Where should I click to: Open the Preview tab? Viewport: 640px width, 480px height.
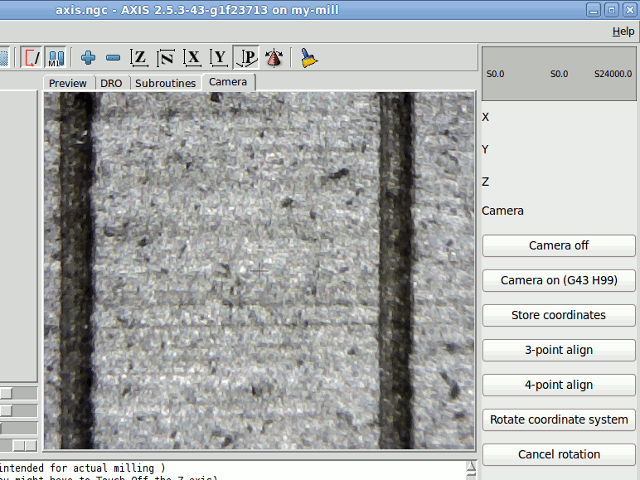(x=68, y=83)
